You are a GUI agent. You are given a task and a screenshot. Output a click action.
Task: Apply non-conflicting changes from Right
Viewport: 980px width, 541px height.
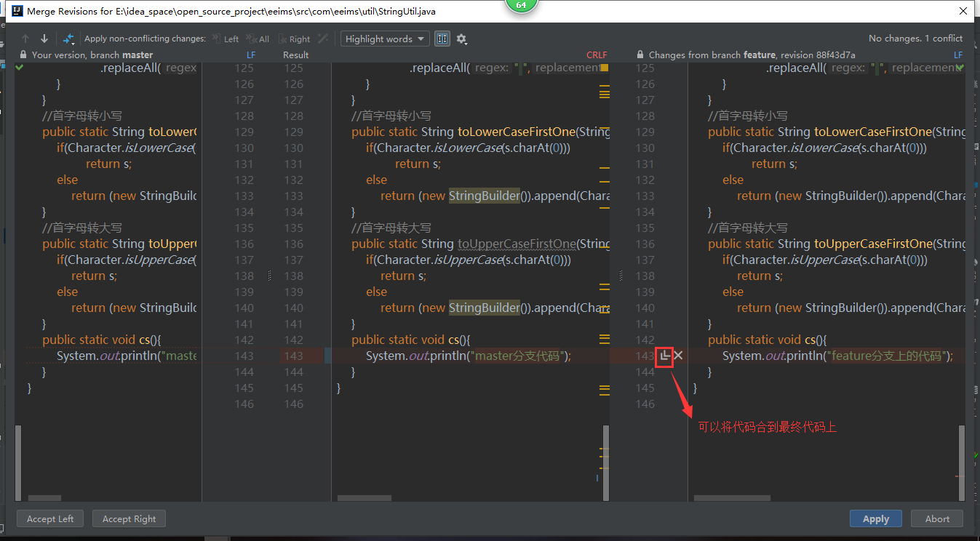click(x=294, y=39)
